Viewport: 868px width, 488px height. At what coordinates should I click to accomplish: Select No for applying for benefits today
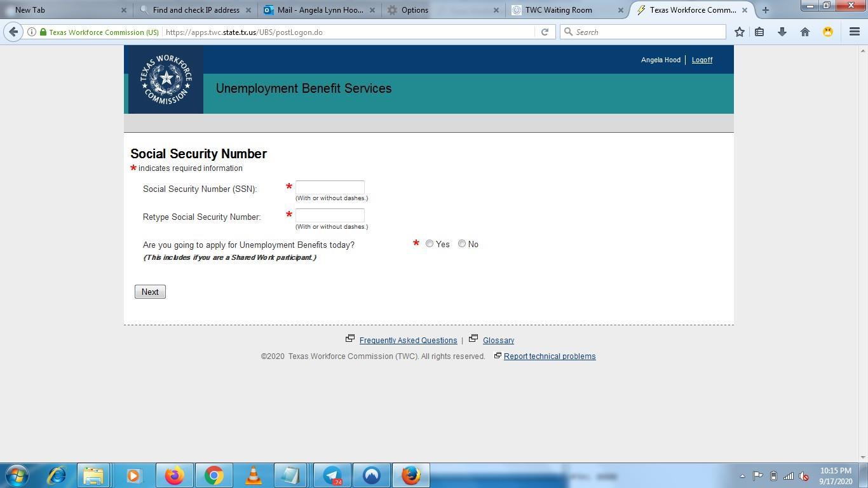click(x=462, y=243)
